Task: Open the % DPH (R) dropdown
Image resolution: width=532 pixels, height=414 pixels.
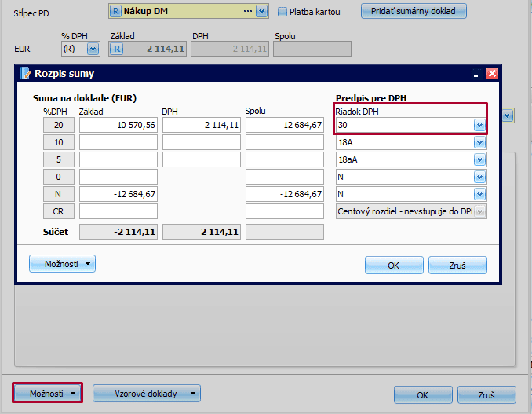Action: [93, 49]
